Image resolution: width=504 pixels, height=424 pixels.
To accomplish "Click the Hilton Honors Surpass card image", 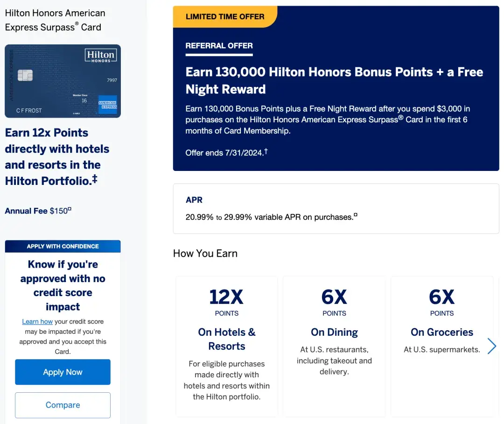I will pos(63,81).
